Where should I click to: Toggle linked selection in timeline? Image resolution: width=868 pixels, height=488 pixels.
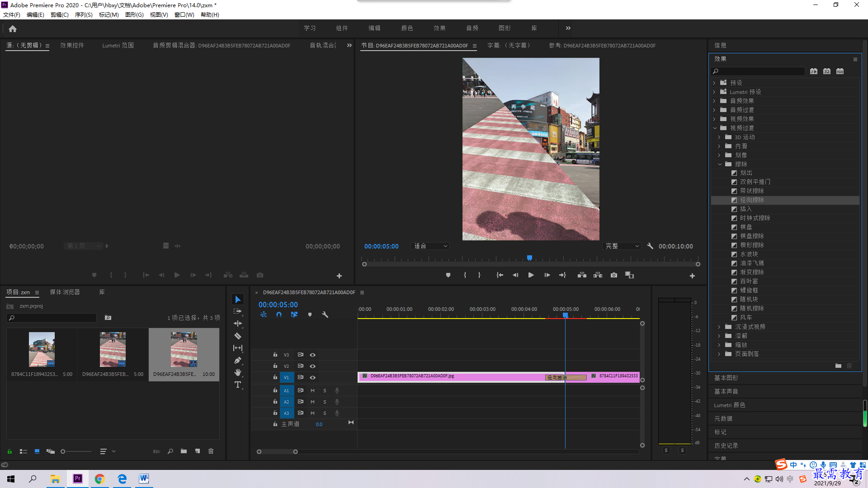tap(294, 314)
